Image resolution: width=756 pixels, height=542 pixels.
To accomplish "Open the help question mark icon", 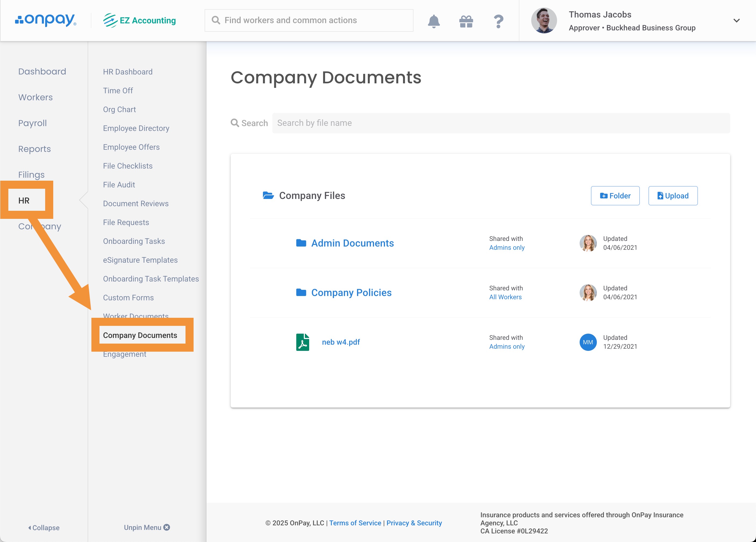I will pyautogui.click(x=498, y=21).
